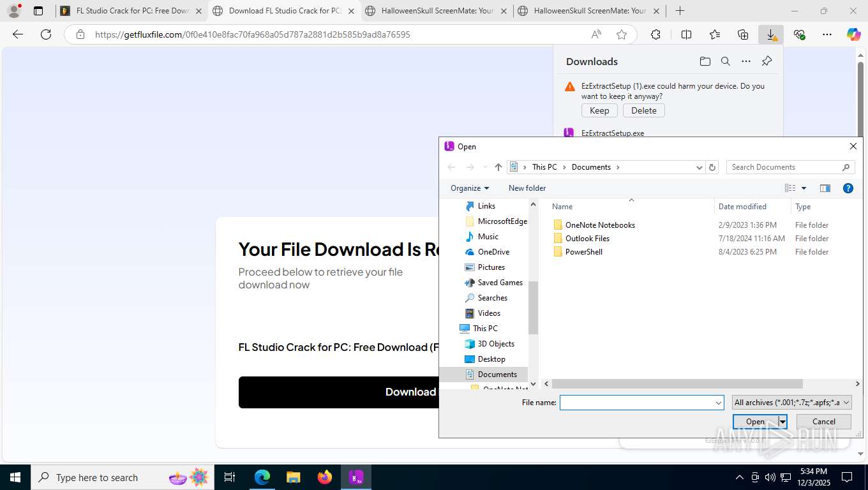Open Collections icon in toolbar

pos(743,34)
